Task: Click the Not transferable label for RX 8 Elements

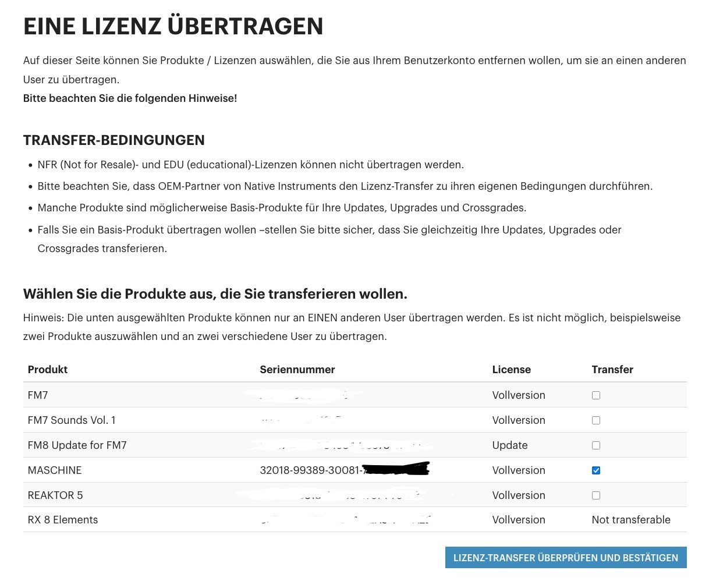Action: pyautogui.click(x=631, y=520)
